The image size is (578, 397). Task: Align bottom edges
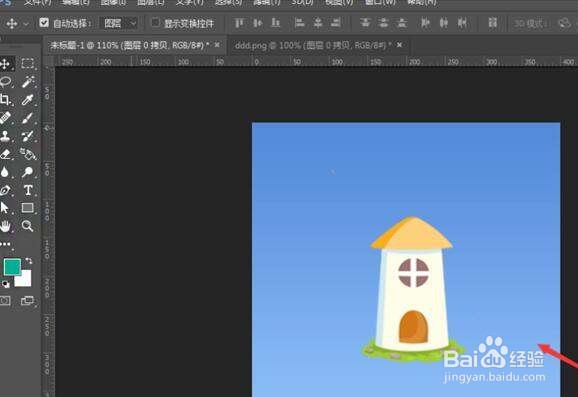(275, 23)
